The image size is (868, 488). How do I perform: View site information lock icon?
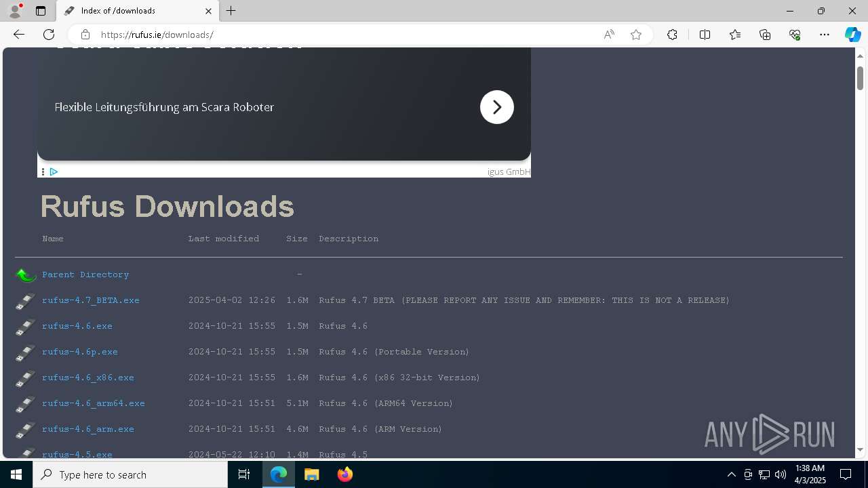tap(85, 35)
